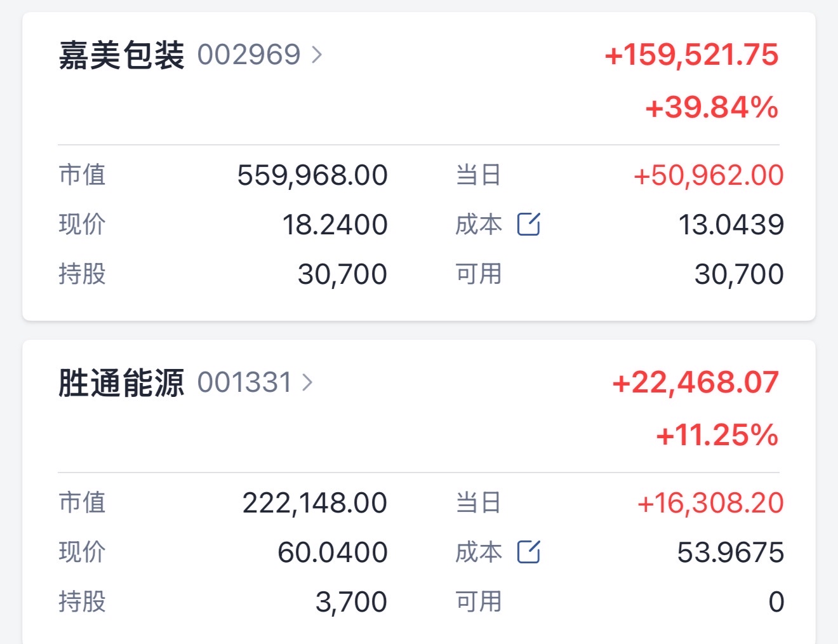Open 胜通能源 stock name
This screenshot has width=838, height=644.
click(121, 383)
